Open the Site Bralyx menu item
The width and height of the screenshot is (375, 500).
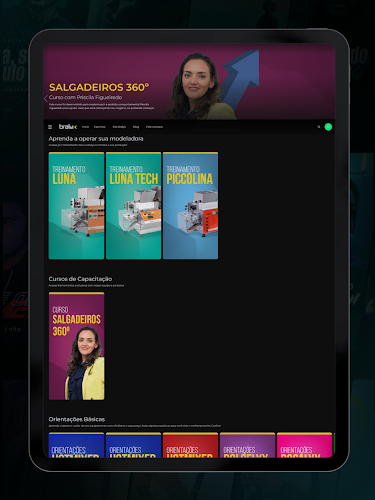point(119,127)
